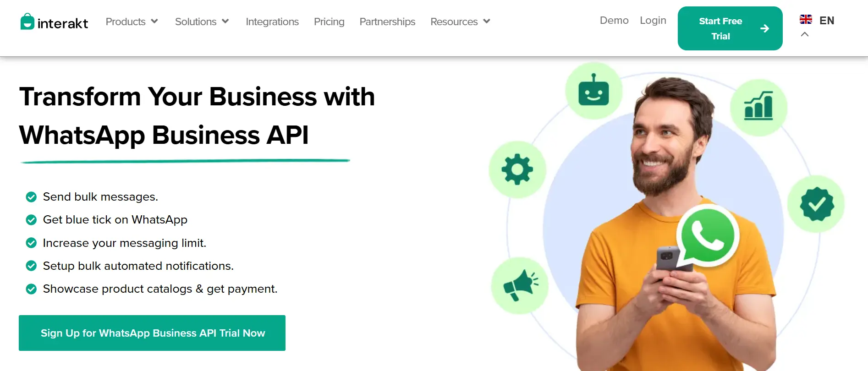The image size is (868, 371).
Task: Click the UK flag language icon
Action: click(806, 19)
